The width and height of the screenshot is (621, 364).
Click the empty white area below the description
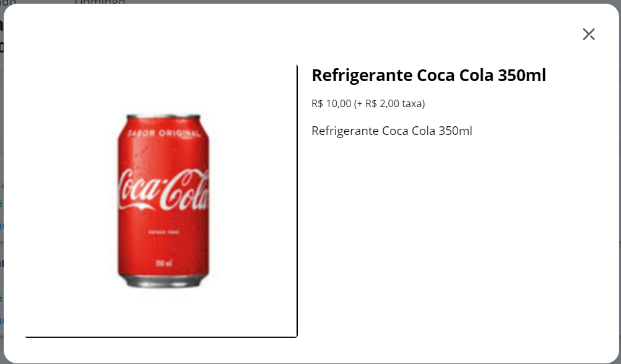pos(456,246)
